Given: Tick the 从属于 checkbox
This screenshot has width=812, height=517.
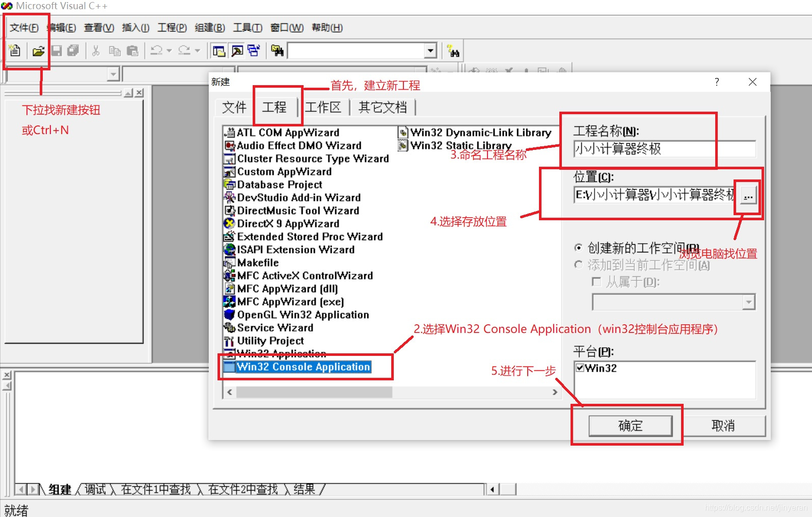Looking at the screenshot, I should [x=597, y=282].
